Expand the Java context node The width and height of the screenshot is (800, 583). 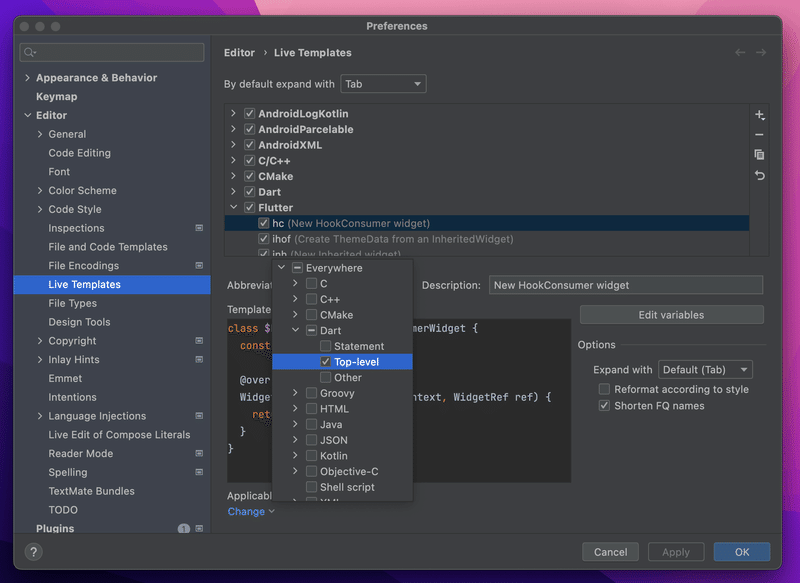[x=295, y=424]
